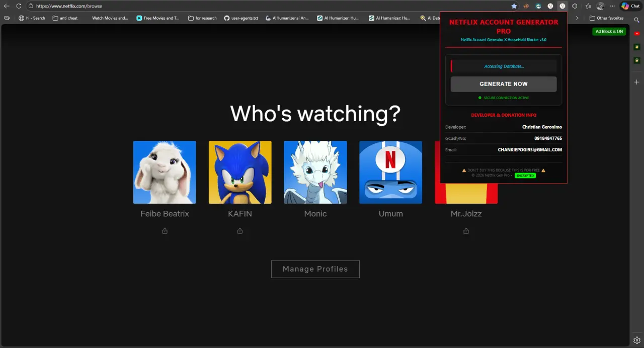This screenshot has height=348, width=644.
Task: Click the 'Accessing Database...' status field
Action: pos(504,66)
